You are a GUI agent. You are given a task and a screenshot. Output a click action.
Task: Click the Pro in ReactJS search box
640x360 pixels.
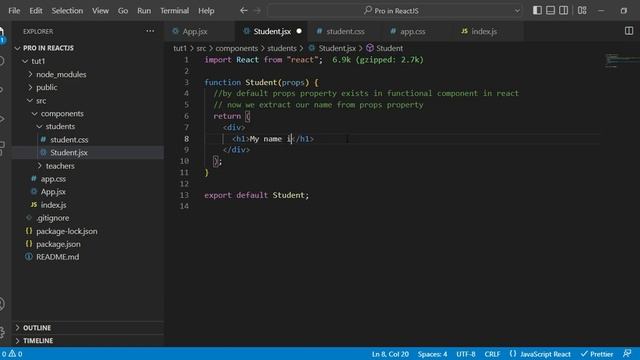pyautogui.click(x=395, y=11)
